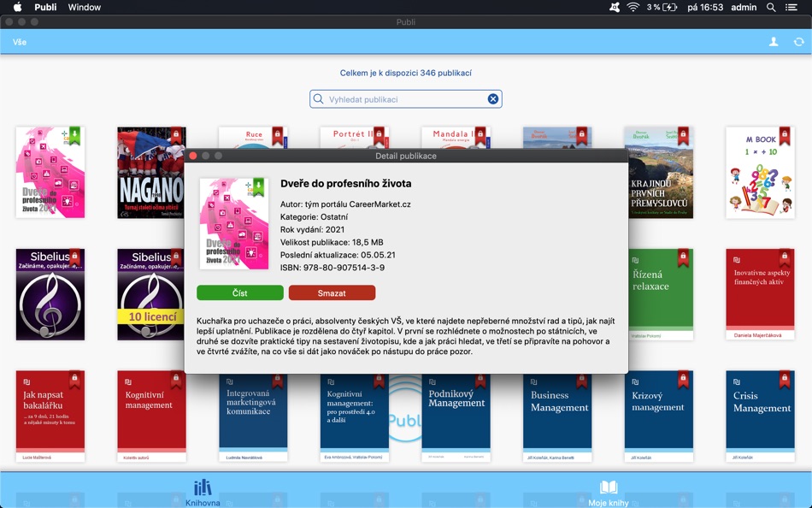Click the Dveře do profesního života title
This screenshot has height=508, width=812.
tap(346, 184)
